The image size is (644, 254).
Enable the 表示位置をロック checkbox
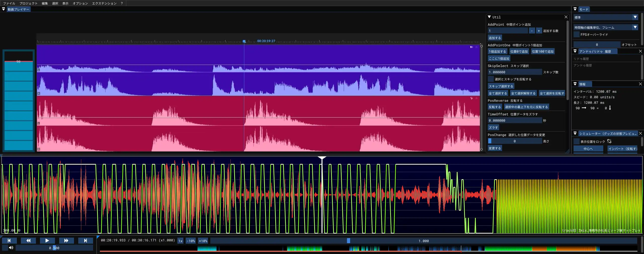[577, 142]
